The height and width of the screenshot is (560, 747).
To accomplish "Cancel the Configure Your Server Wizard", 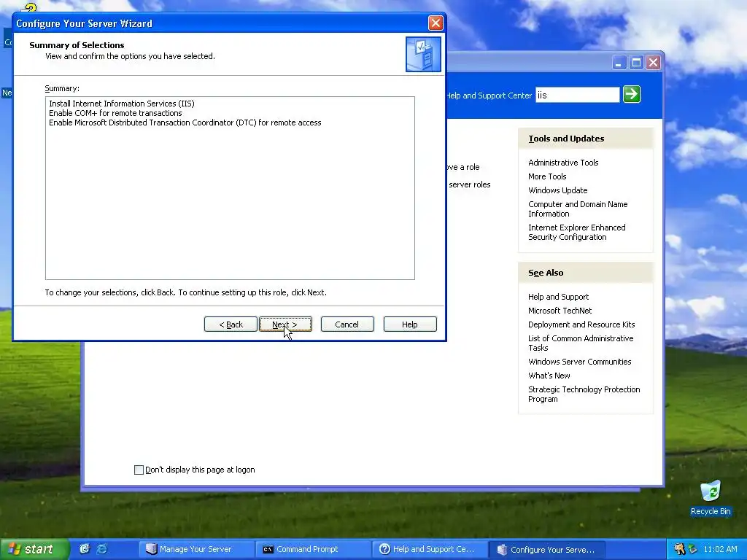I will pos(347,324).
